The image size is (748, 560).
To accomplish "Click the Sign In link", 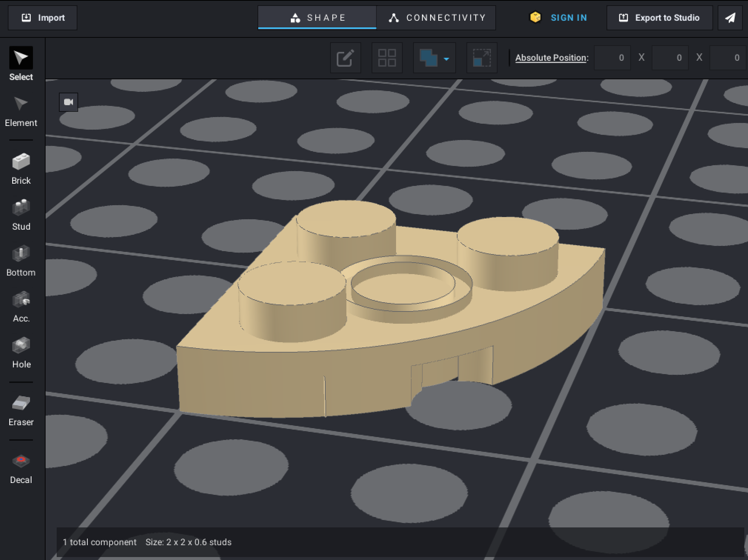I will (568, 18).
